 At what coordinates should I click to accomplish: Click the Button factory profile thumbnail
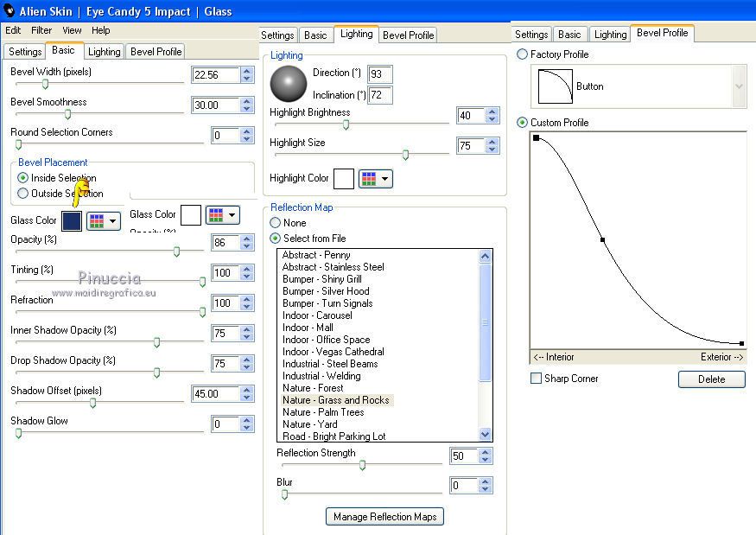[555, 86]
